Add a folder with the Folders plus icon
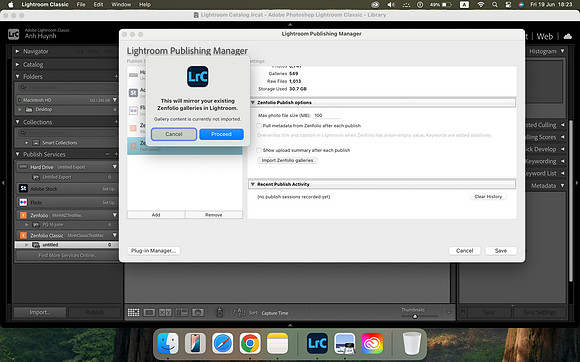This screenshot has height=362, width=580. 116,77
